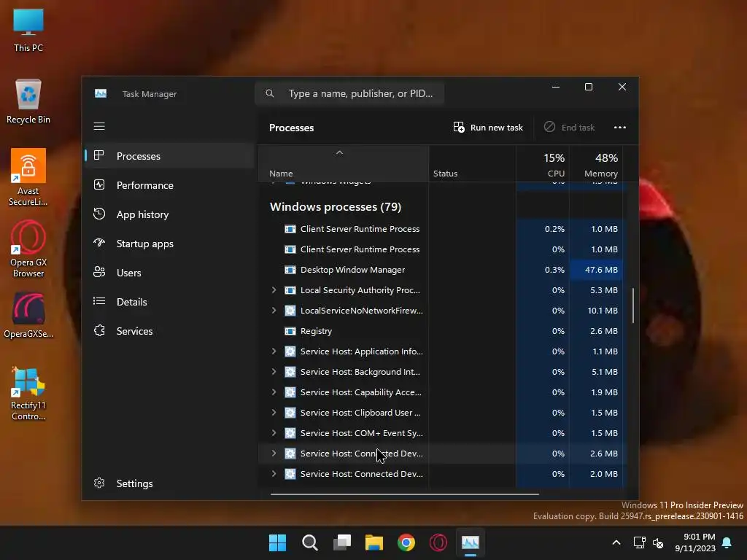747x560 pixels.
Task: Sort processes by the Name column
Action: (x=343, y=163)
